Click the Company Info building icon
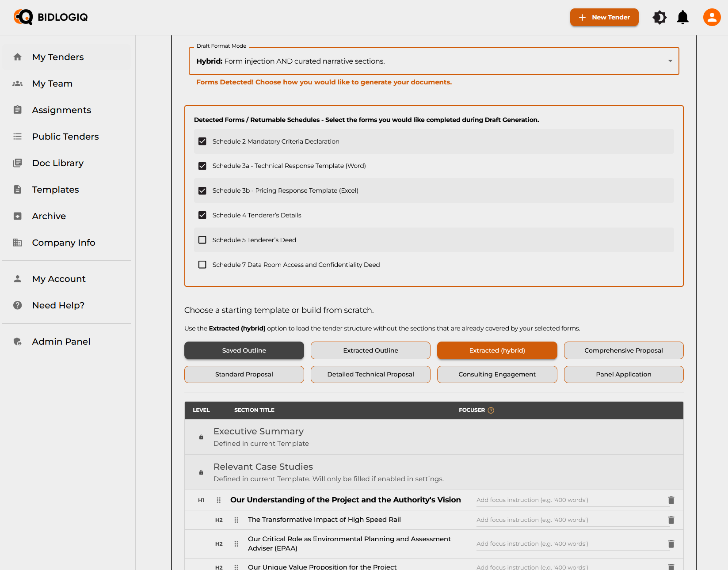Viewport: 728px width, 570px height. [x=18, y=243]
